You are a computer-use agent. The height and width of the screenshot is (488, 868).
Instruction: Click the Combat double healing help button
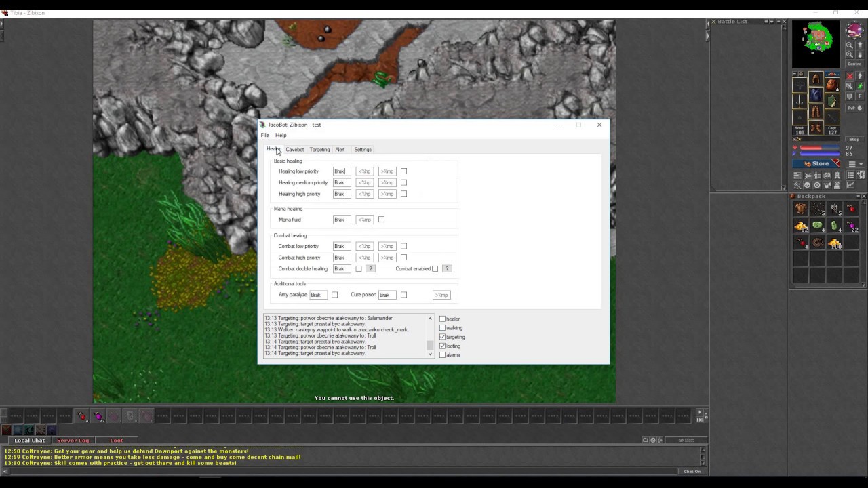[x=370, y=269]
